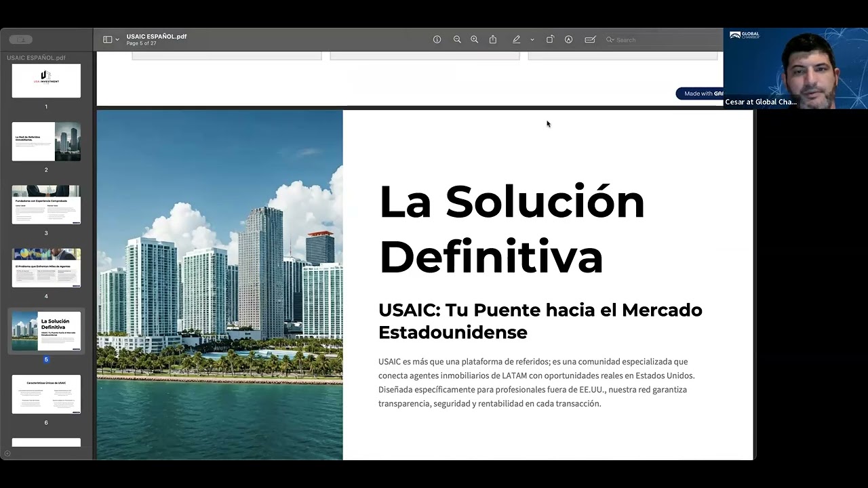Jump to page 6 thumbnail
The height and width of the screenshot is (488, 868).
coord(46,394)
